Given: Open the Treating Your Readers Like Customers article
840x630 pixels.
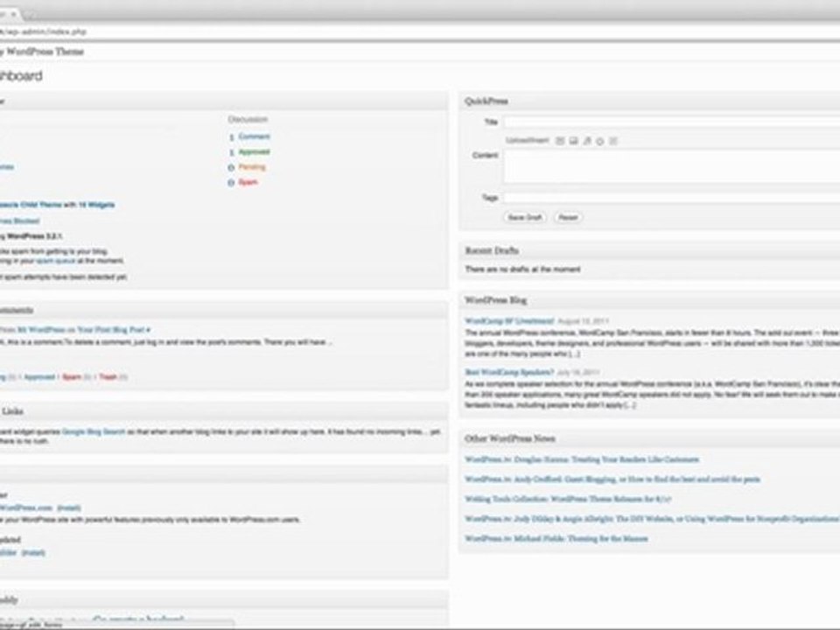Looking at the screenshot, I should [x=582, y=459].
